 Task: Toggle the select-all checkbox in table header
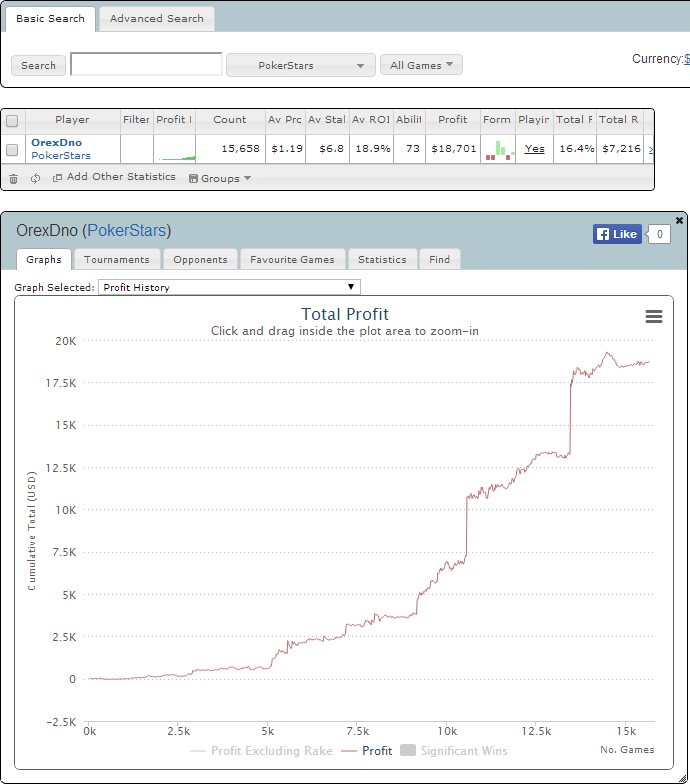12,121
